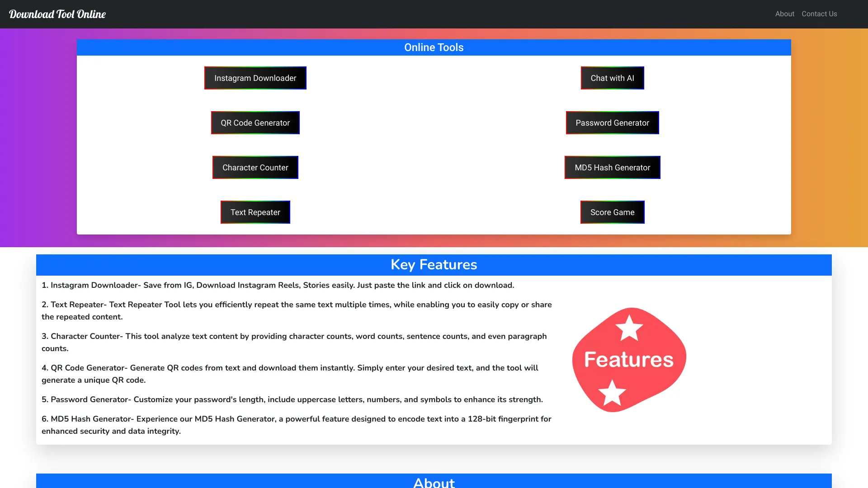Click the Online Tools section header
Image resolution: width=868 pixels, height=488 pixels.
tap(434, 47)
